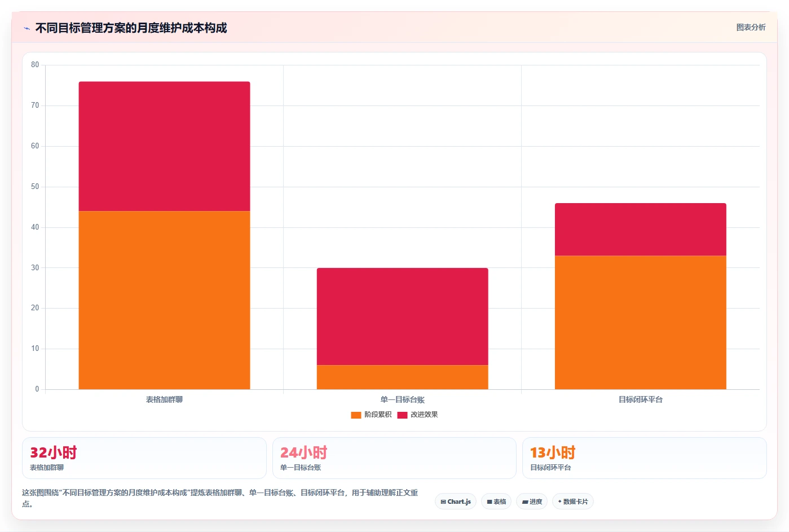789x532 pixels.
Task: Click the chart title 不同目标管理方案的月度维护成本构成
Action: pyautogui.click(x=131, y=28)
